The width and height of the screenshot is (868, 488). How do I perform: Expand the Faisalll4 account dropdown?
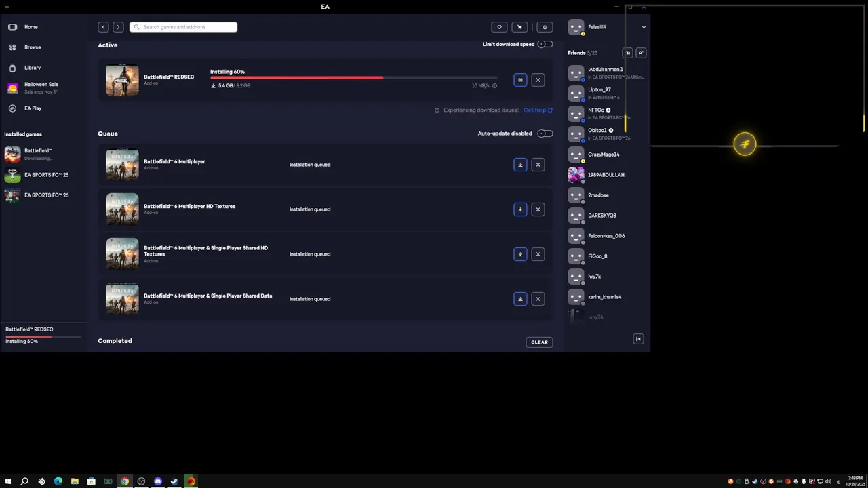tap(644, 27)
